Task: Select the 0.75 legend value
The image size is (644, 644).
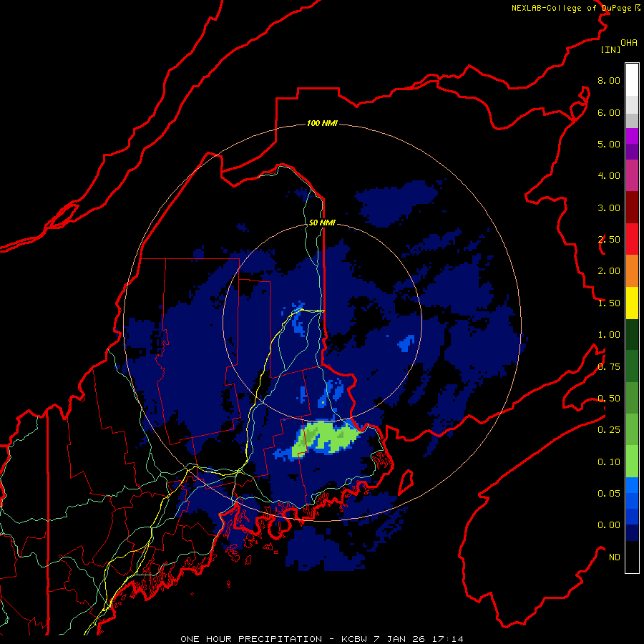Action: tap(609, 367)
